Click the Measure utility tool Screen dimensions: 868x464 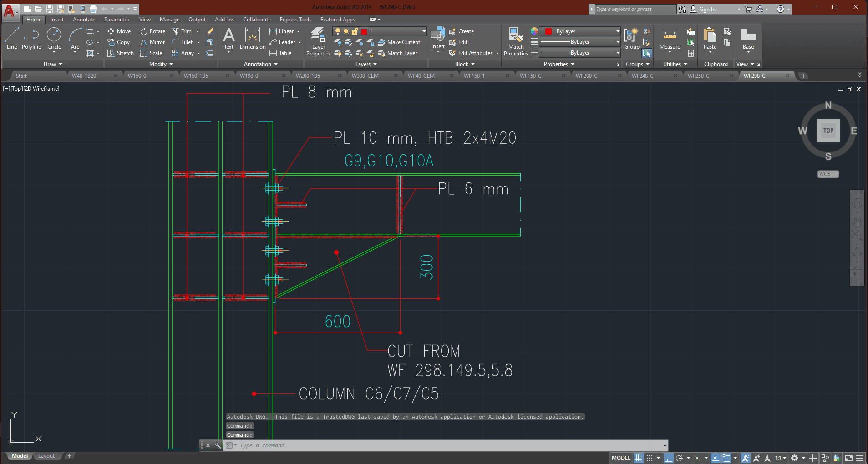tap(670, 39)
